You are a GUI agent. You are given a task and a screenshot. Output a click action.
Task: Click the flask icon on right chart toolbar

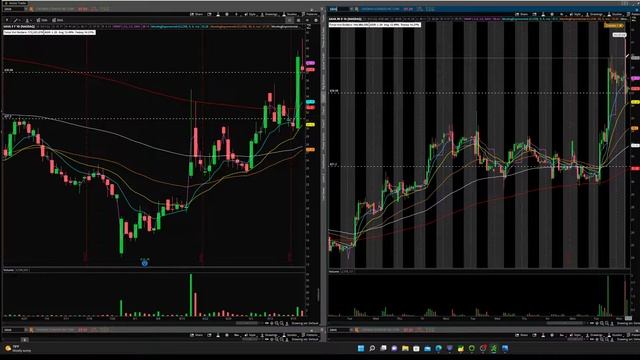pyautogui.click(x=543, y=14)
